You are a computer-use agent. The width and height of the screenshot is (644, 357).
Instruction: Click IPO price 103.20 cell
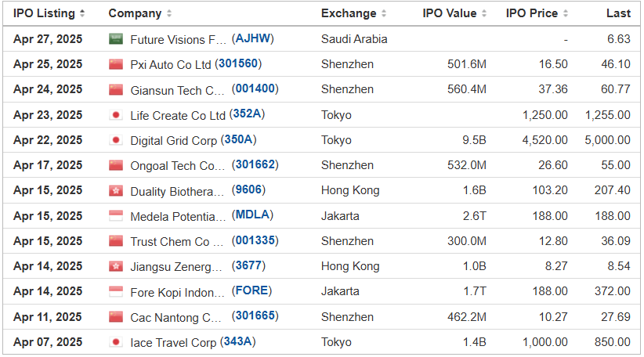pyautogui.click(x=550, y=190)
